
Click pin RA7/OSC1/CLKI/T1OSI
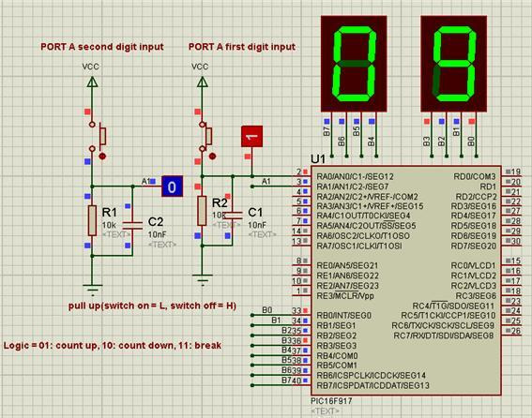[359, 246]
